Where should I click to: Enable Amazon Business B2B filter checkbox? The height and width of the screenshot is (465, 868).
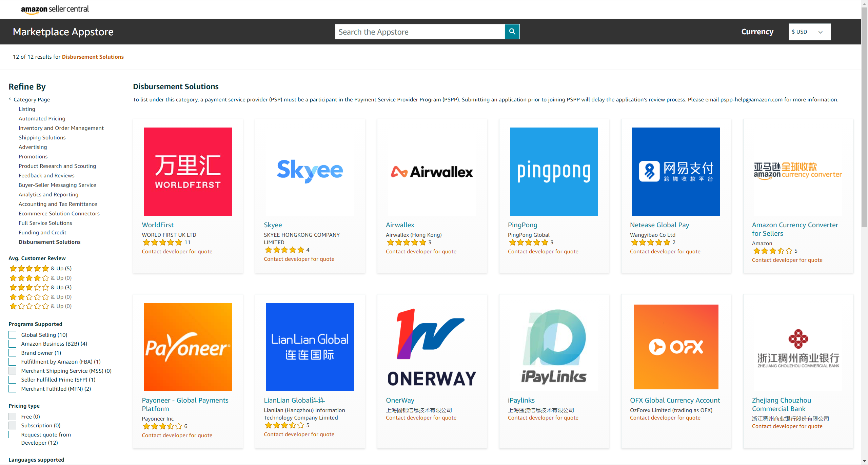[13, 343]
